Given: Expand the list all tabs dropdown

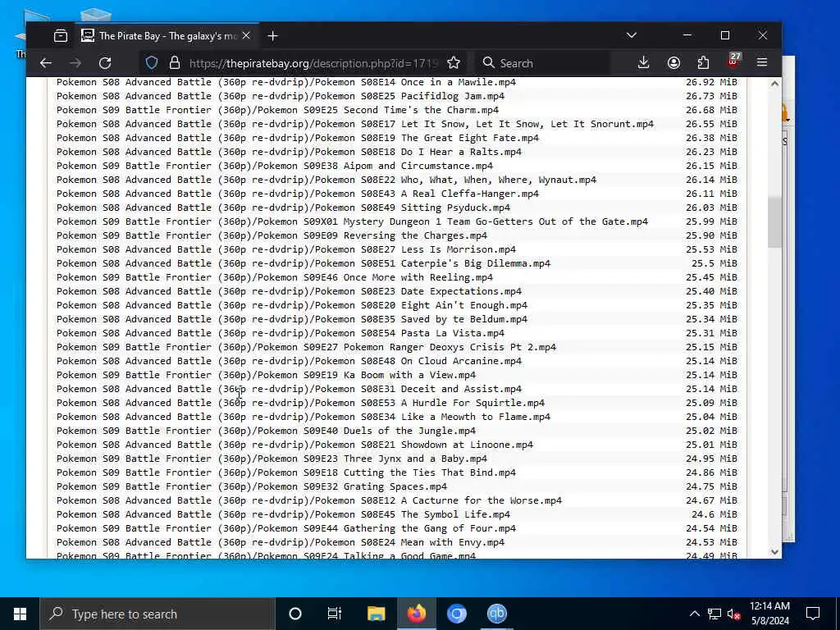Looking at the screenshot, I should [x=632, y=35].
